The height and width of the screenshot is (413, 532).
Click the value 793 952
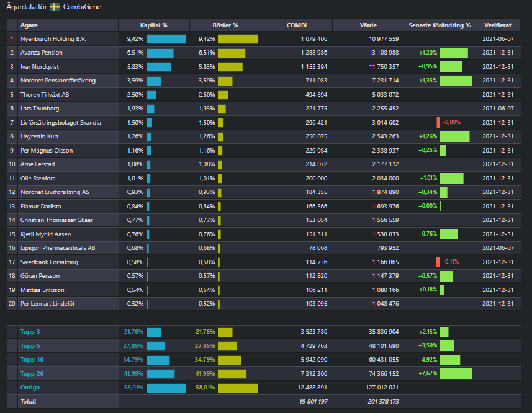(x=388, y=248)
